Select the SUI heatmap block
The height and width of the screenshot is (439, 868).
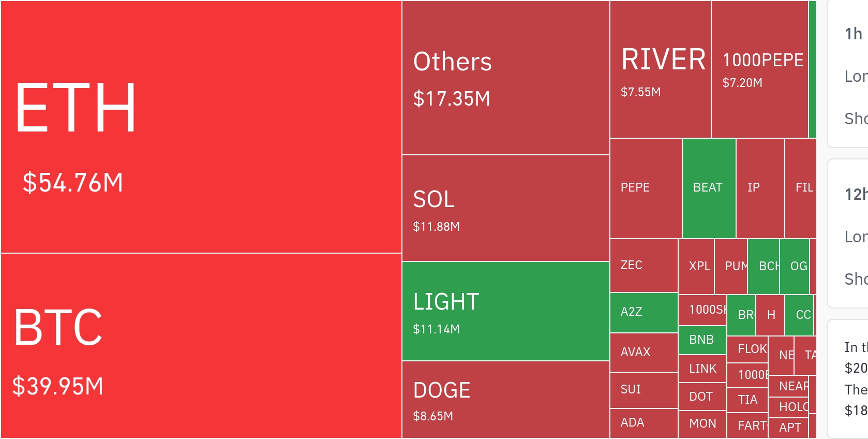pyautogui.click(x=643, y=390)
